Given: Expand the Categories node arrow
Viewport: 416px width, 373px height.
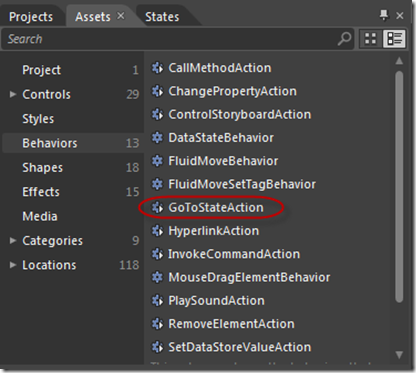Looking at the screenshot, I should (13, 240).
